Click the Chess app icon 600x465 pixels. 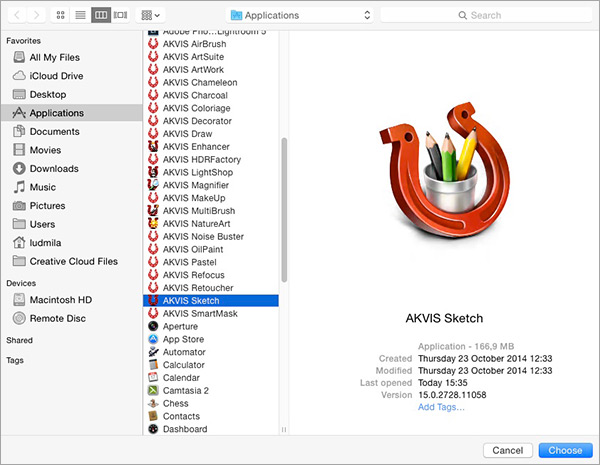pyautogui.click(x=153, y=403)
